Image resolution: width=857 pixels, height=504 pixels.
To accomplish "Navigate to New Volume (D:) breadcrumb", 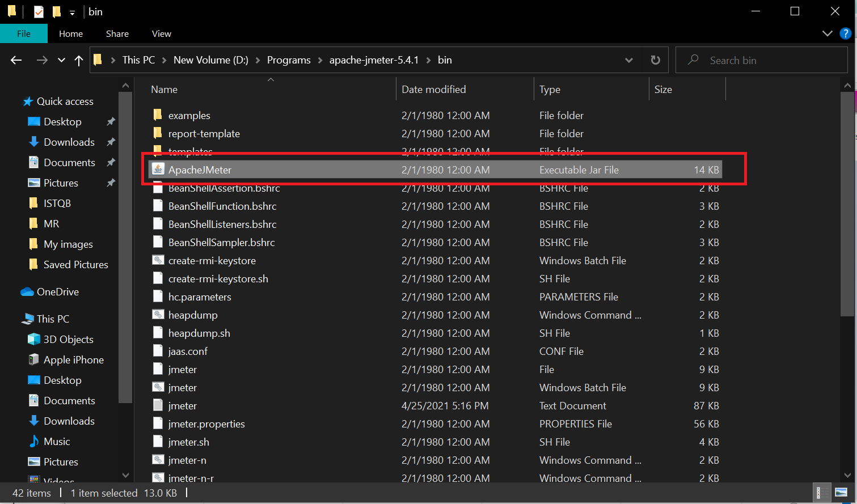I will [x=211, y=60].
